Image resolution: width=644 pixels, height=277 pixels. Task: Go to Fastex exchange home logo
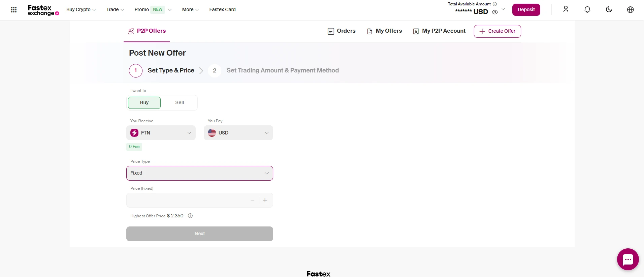point(43,10)
